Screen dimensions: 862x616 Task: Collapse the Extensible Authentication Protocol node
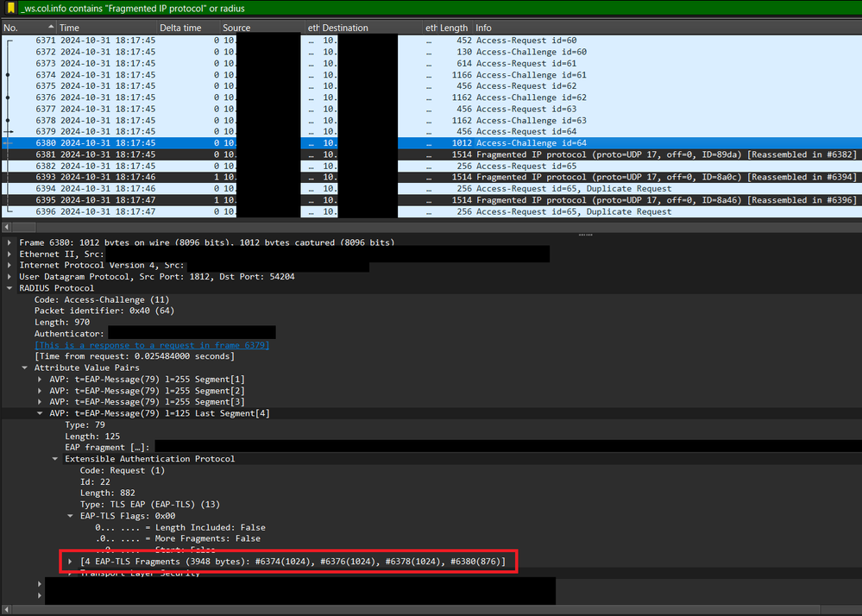pos(55,459)
